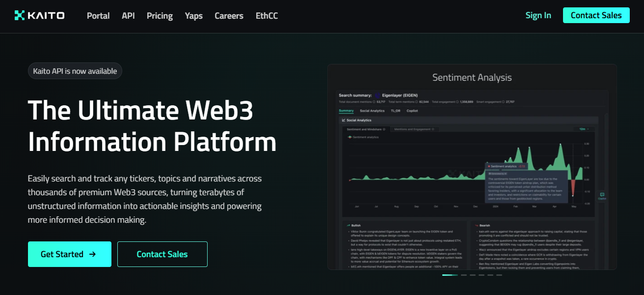Click the Kaito API is now available badge
The width and height of the screenshot is (644, 295).
tap(75, 71)
